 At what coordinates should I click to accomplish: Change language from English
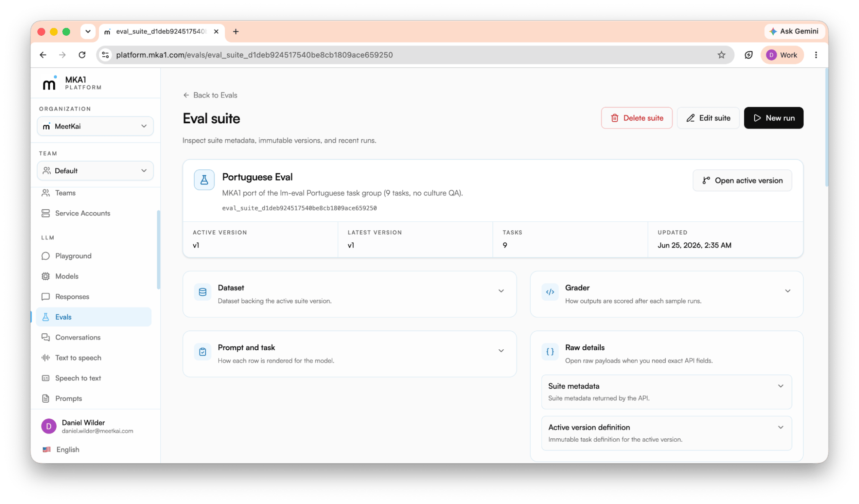tap(61, 450)
